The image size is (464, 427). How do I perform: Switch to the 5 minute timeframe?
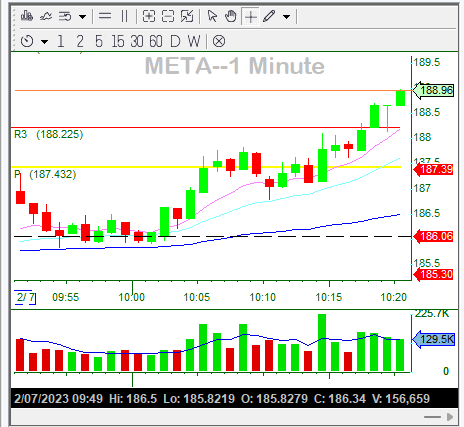[99, 41]
